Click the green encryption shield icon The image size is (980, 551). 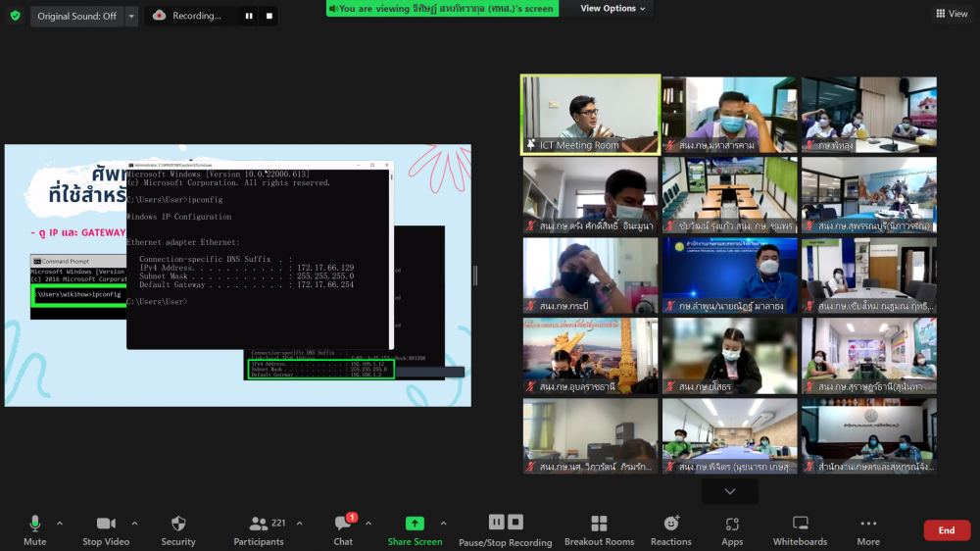(x=15, y=16)
